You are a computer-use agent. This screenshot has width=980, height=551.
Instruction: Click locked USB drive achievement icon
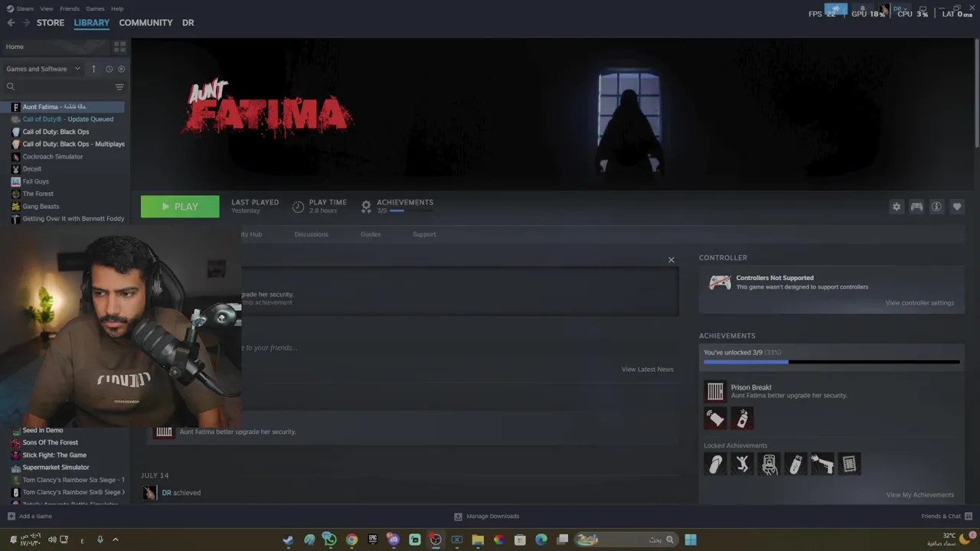[795, 464]
